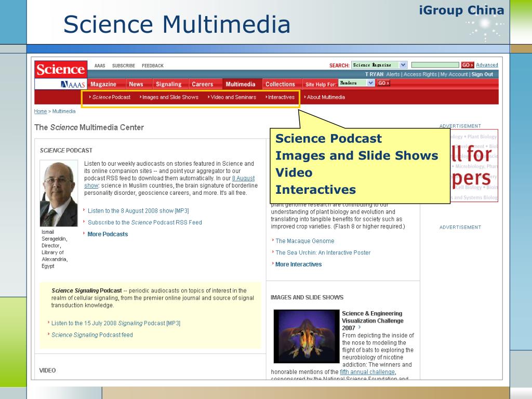Switch to the News tab
This screenshot has height=399, width=532.
point(136,84)
